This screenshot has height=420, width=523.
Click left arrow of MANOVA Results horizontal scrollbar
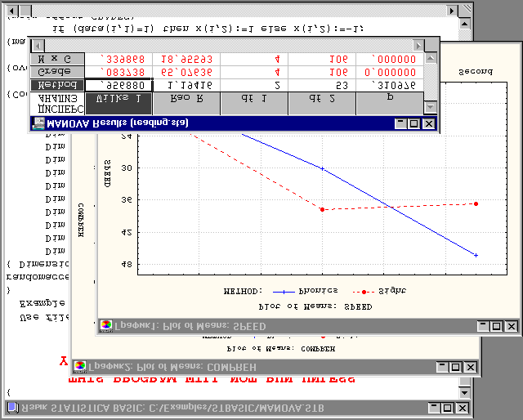(38, 45)
